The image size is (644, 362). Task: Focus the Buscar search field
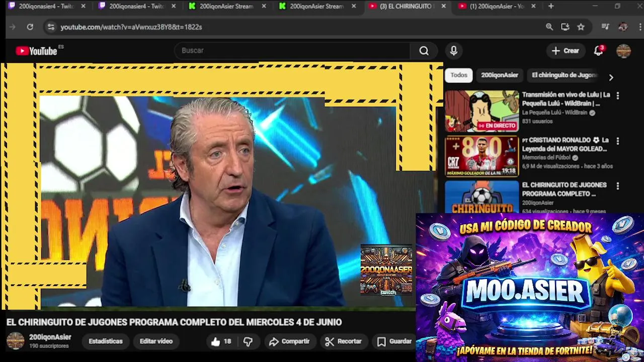pos(292,51)
